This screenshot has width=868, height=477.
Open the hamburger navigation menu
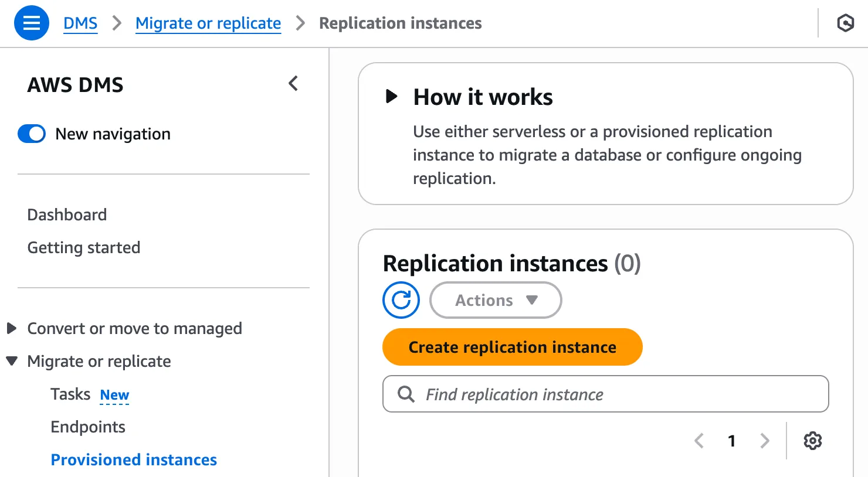32,23
